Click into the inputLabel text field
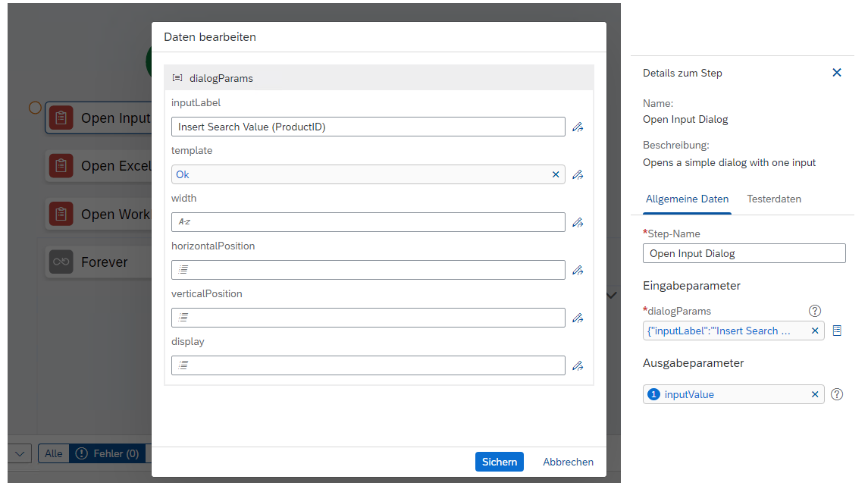Viewport: 868px width, 489px height. coord(368,127)
